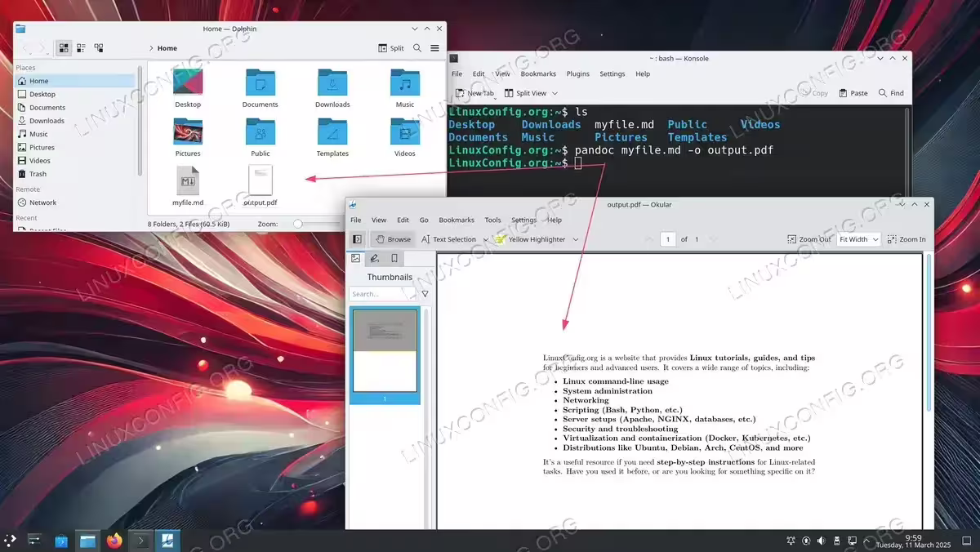This screenshot has height=552, width=980.
Task: Open Dolphin's hamburger menu
Action: click(x=434, y=48)
